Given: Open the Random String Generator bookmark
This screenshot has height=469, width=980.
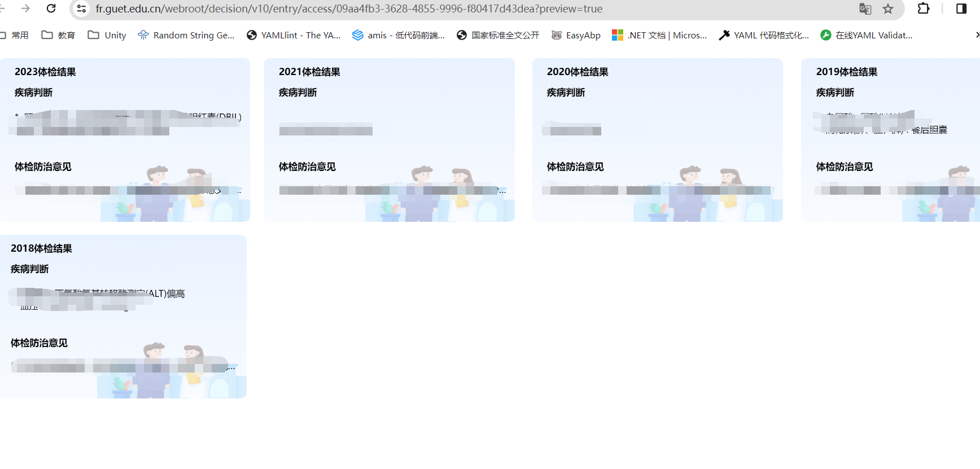Looking at the screenshot, I should [x=186, y=35].
